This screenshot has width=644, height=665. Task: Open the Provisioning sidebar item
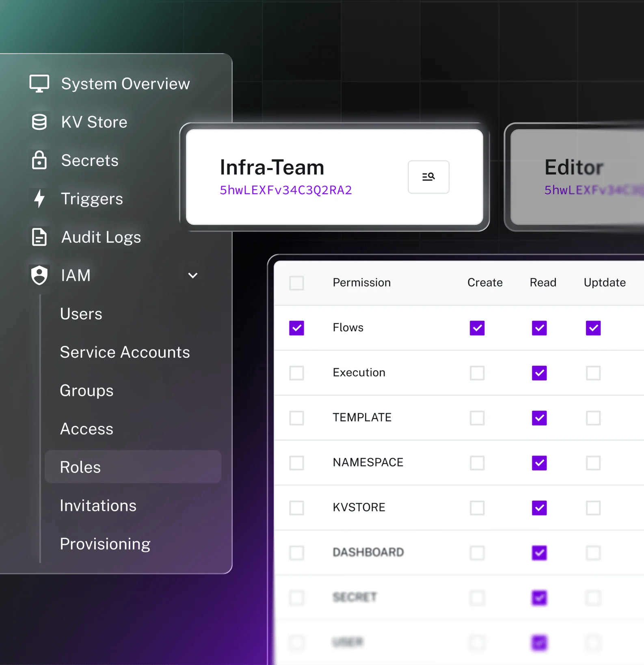[x=105, y=544]
